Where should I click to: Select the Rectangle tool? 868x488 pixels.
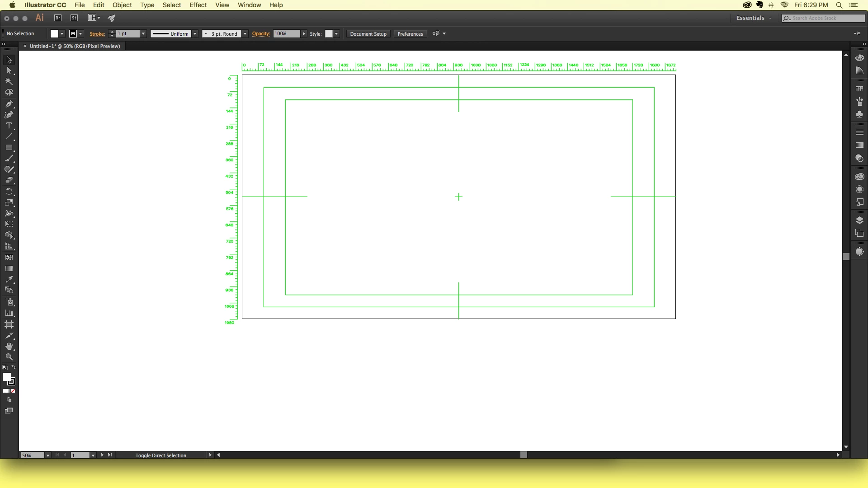click(9, 148)
